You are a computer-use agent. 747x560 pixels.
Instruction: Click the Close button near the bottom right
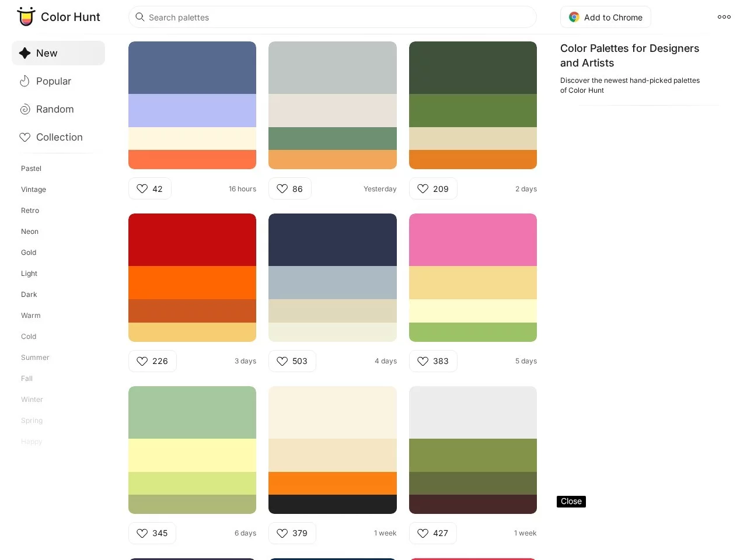[x=571, y=501]
